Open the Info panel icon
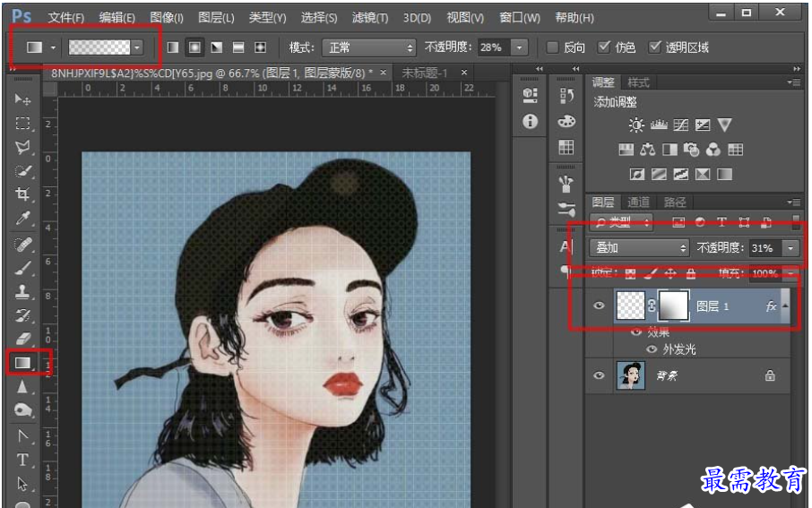Image resolution: width=812 pixels, height=508 pixels. tap(530, 122)
